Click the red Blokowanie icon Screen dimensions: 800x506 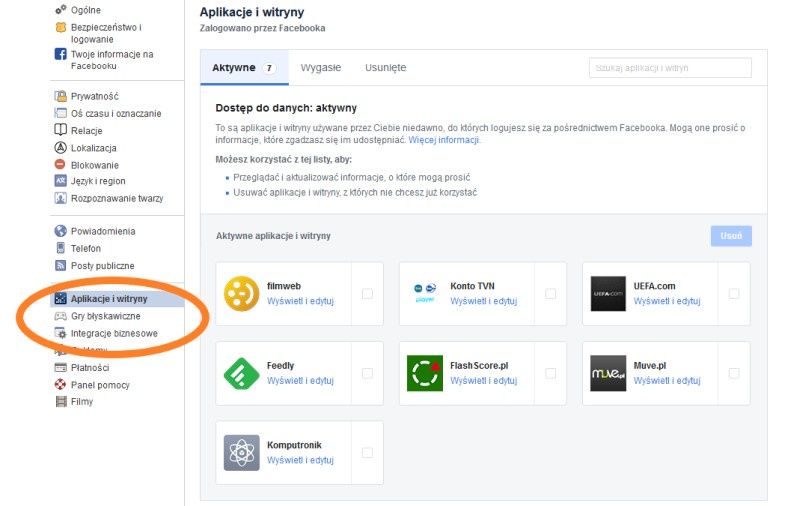pyautogui.click(x=60, y=164)
